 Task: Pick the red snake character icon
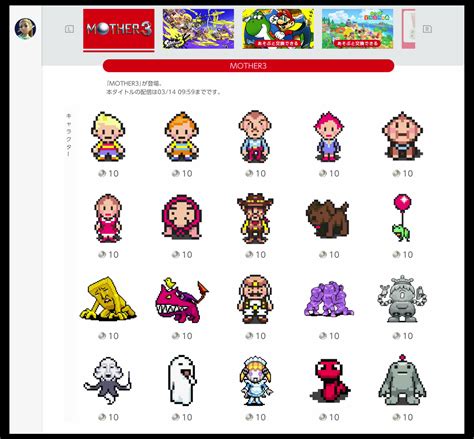click(x=329, y=380)
